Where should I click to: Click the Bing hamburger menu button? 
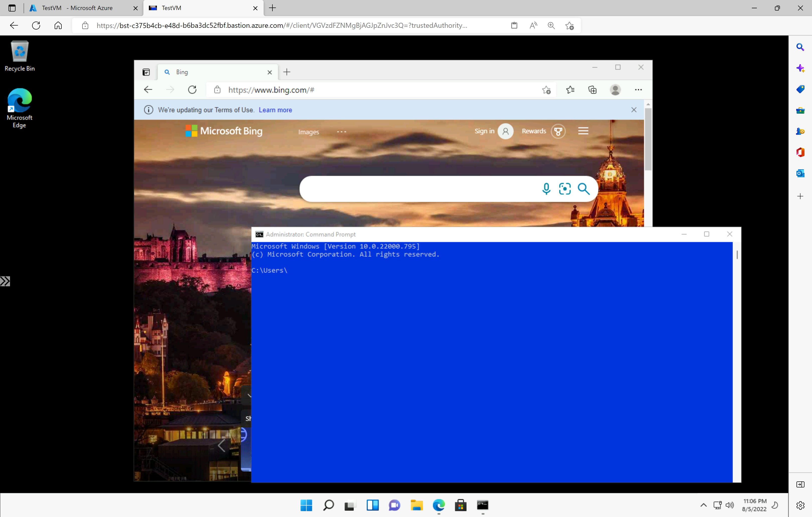pyautogui.click(x=583, y=131)
